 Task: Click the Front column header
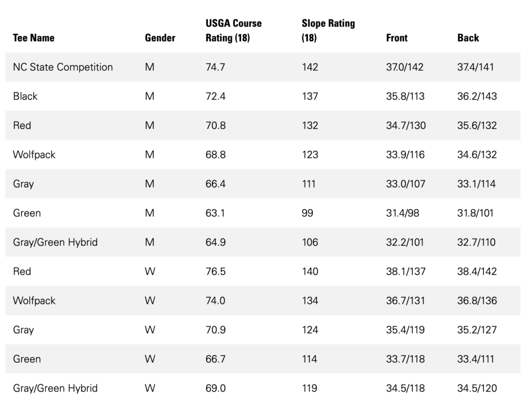pos(396,38)
